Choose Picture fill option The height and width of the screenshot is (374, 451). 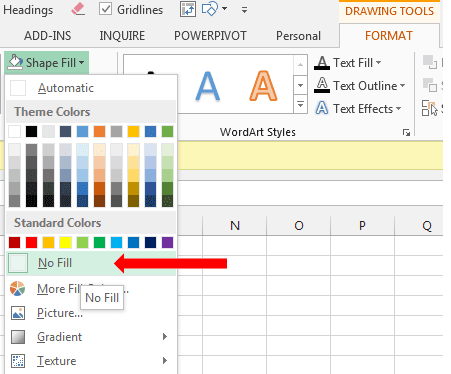(x=91, y=313)
